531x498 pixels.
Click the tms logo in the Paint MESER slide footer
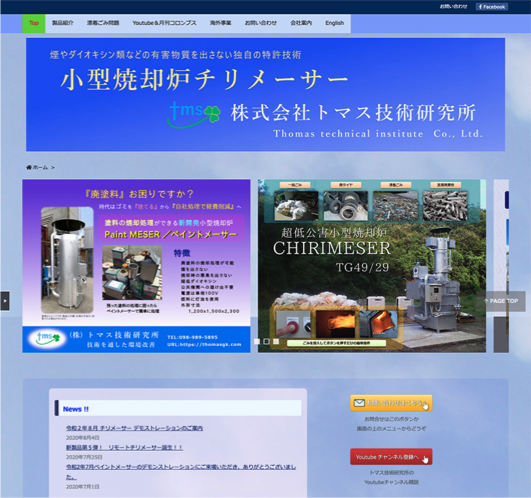47,338
